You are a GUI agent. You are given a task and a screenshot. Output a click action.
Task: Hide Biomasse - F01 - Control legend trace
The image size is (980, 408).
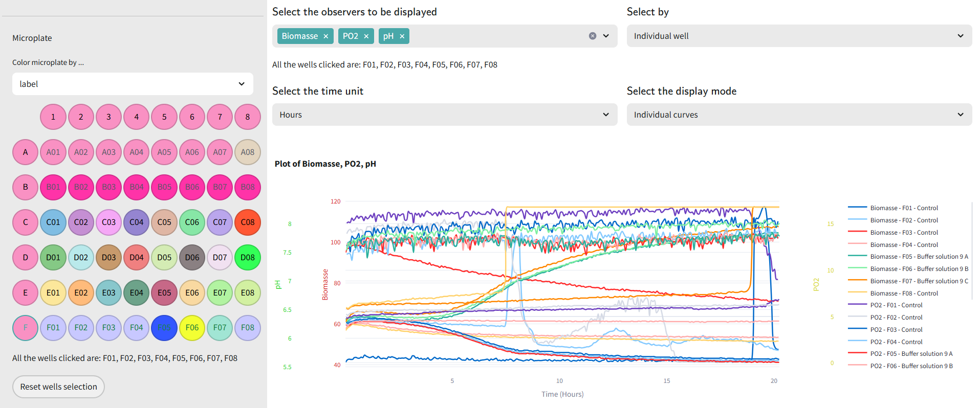904,208
